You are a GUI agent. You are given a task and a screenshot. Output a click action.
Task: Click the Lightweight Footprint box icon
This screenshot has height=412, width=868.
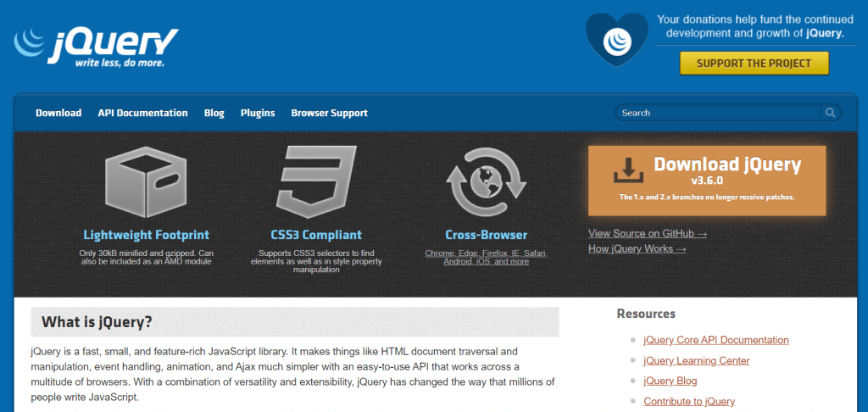click(146, 182)
